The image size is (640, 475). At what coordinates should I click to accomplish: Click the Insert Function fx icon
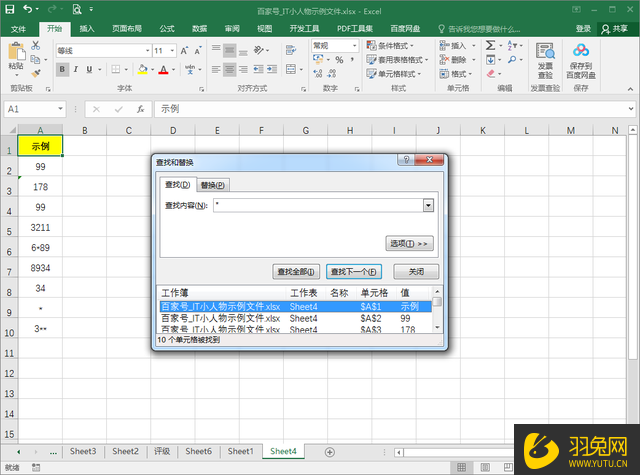click(x=140, y=109)
